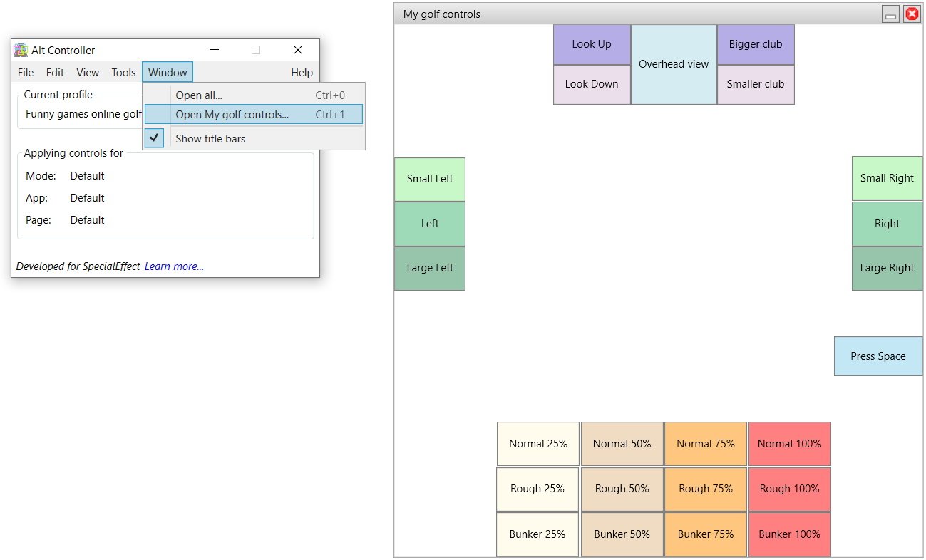The image size is (926, 560).
Task: Click the Alt Controller application icon
Action: point(20,50)
